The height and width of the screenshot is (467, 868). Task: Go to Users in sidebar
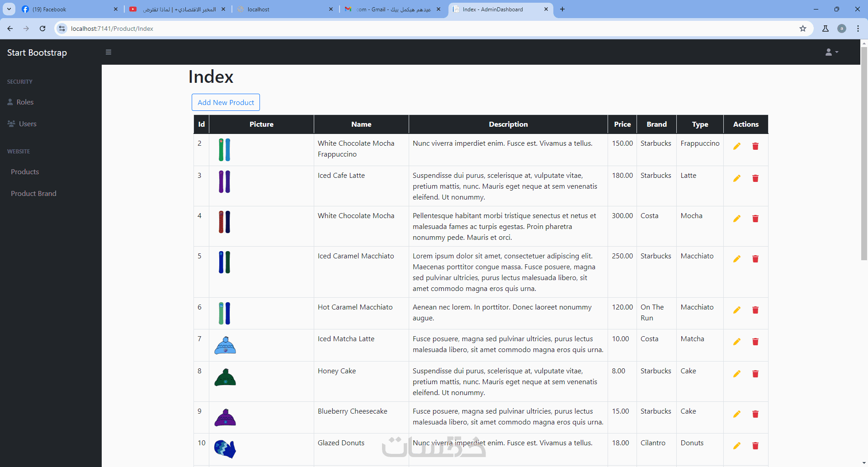(x=27, y=124)
